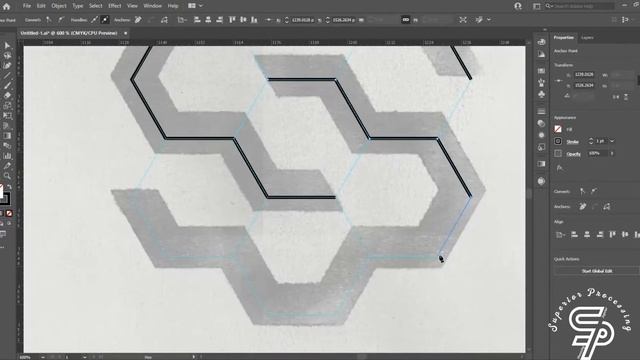Toggle hide handles for selected anchors
Viewport: 640px width, 360px height.
pyautogui.click(x=105, y=20)
